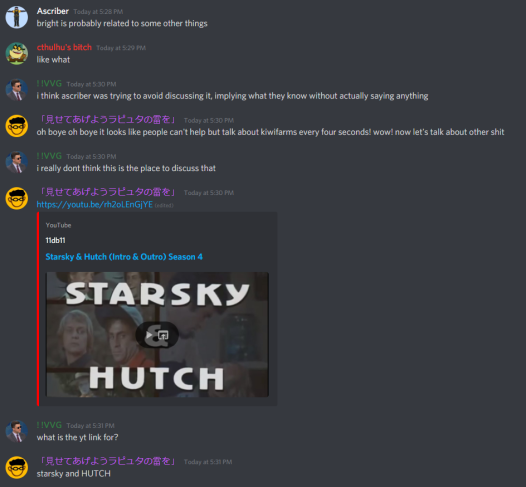
Task: Open embedded video in external window icon
Action: pos(163,335)
